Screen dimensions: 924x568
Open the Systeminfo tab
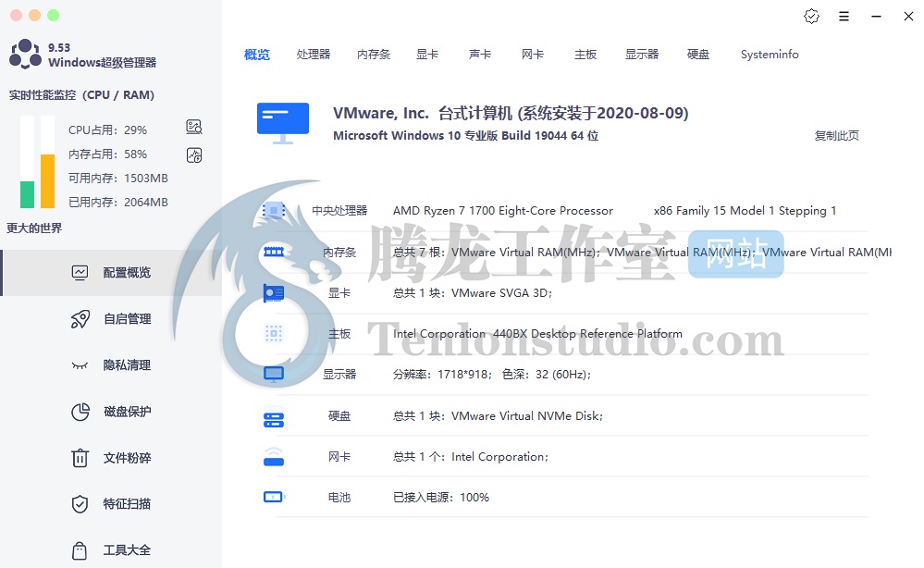(x=770, y=55)
